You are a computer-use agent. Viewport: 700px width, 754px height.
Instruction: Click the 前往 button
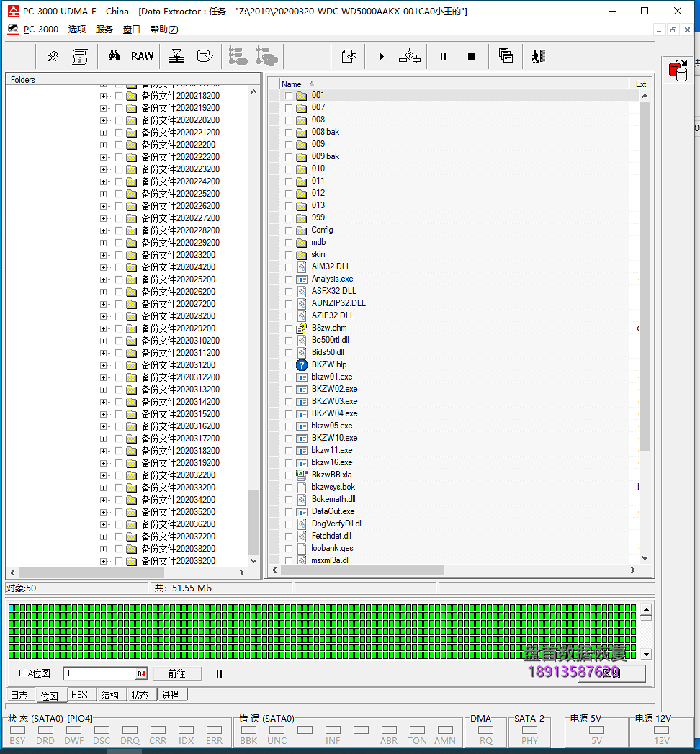177,673
